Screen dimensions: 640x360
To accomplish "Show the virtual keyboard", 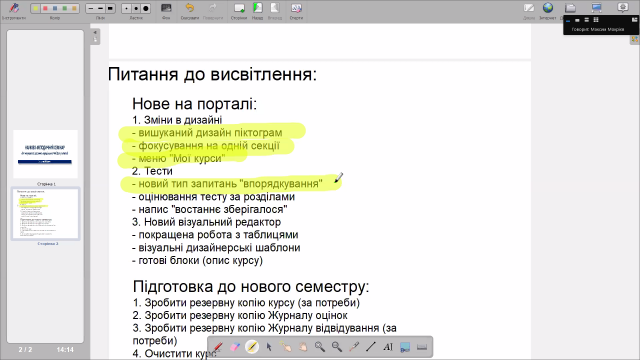I will (422, 347).
